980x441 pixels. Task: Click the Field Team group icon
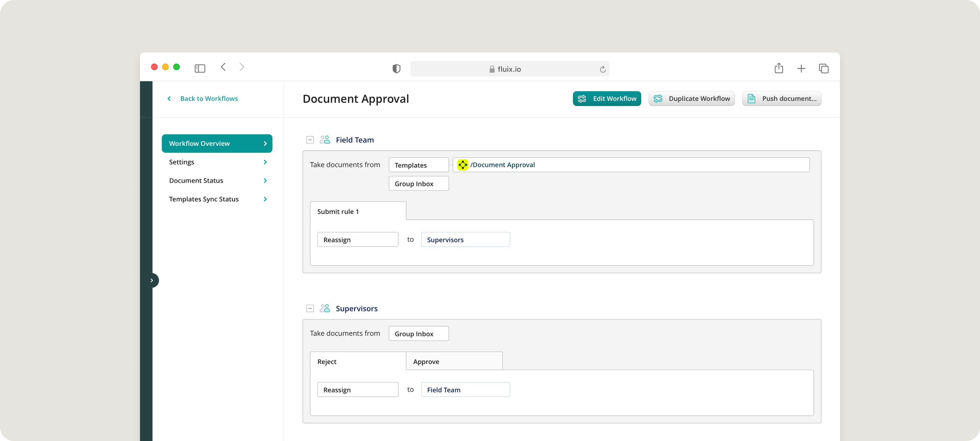324,140
